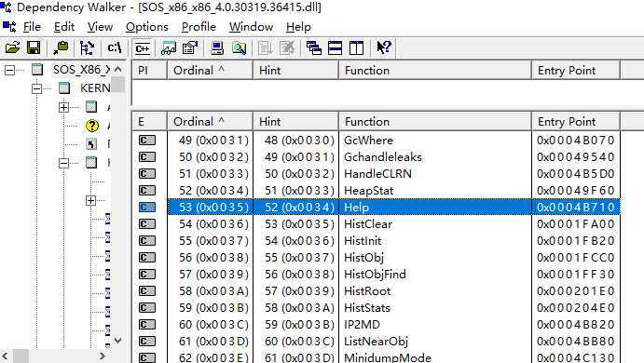644x363 pixels.
Task: Open the module Properties toolbar icon
Action: [190, 48]
